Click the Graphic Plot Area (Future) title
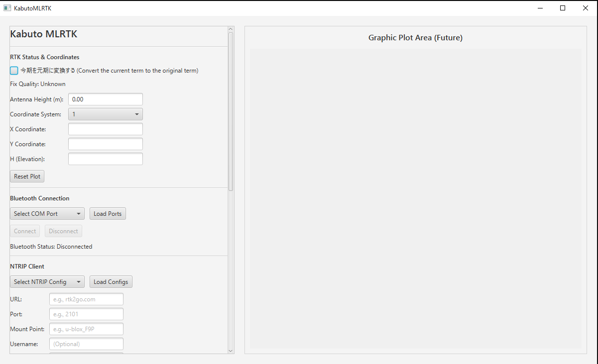598x364 pixels. click(415, 38)
